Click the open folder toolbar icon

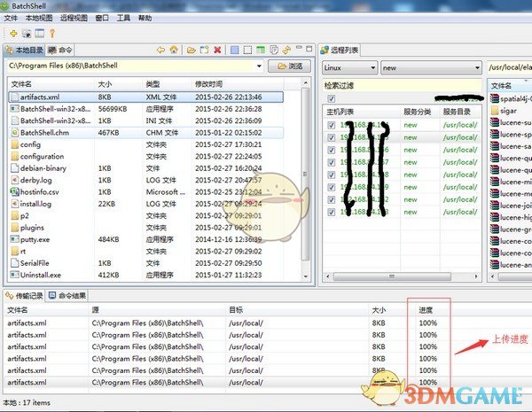pos(191,51)
